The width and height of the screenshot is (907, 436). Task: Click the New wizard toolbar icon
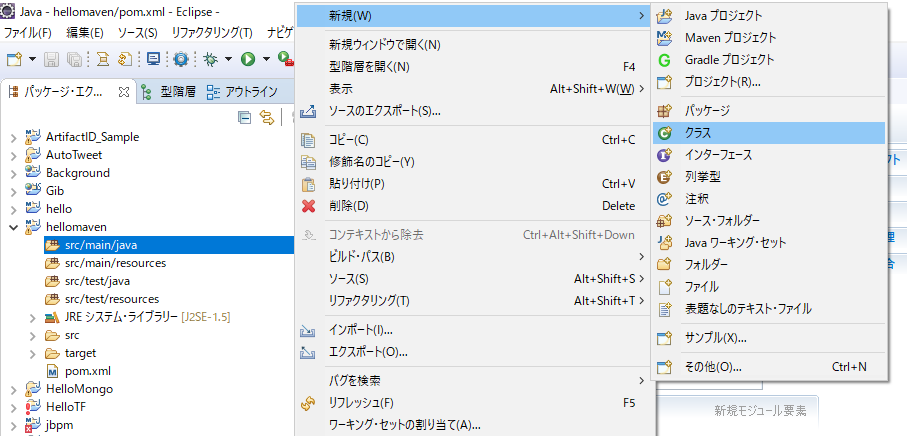click(13, 60)
